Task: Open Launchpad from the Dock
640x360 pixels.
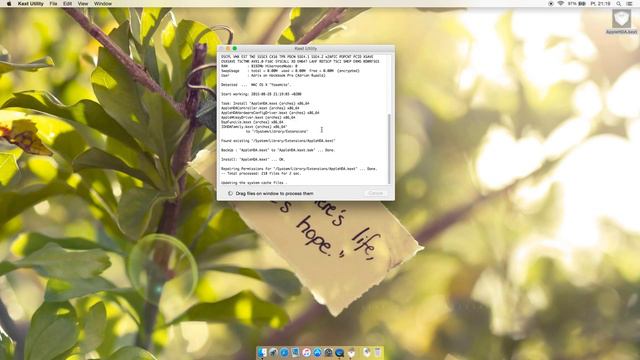Action: pyautogui.click(x=273, y=352)
